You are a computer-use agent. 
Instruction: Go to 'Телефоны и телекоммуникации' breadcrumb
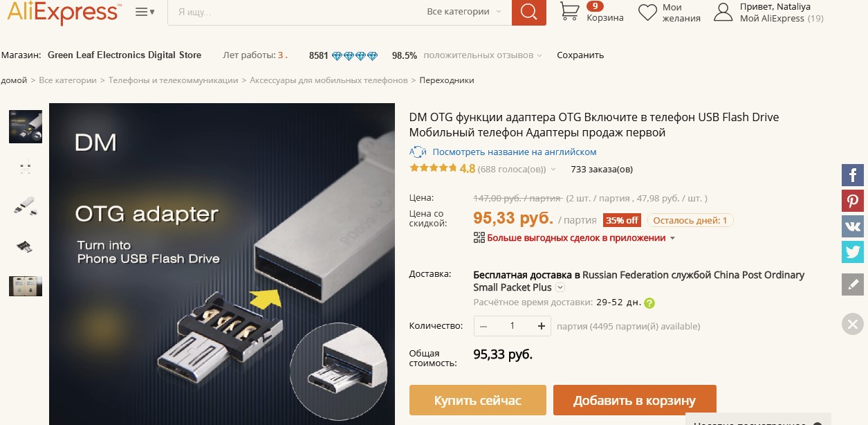coord(173,80)
